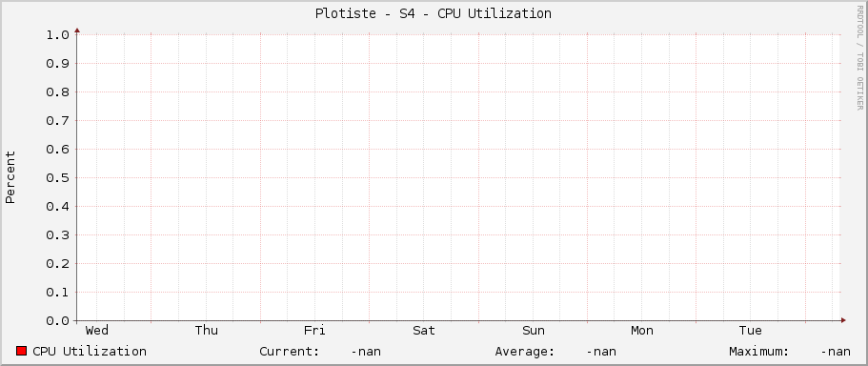The image size is (868, 366).
Task: Click the '0.2' y-axis value
Action: [x=58, y=264]
